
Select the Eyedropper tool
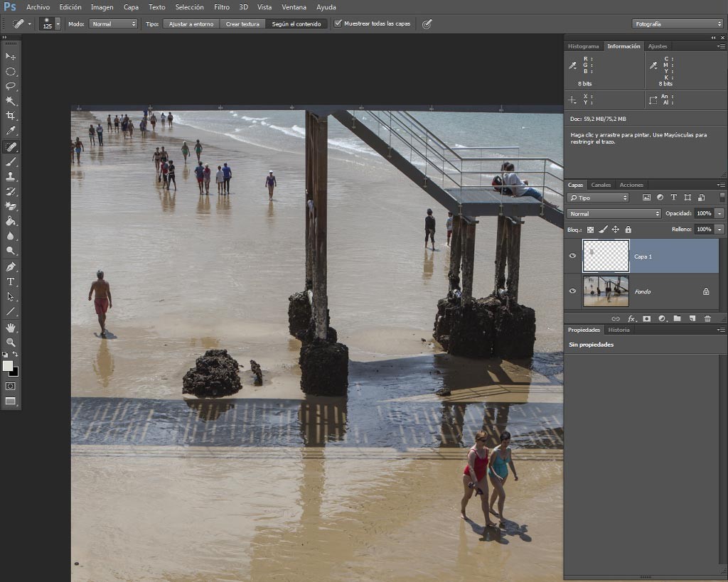pos(11,131)
